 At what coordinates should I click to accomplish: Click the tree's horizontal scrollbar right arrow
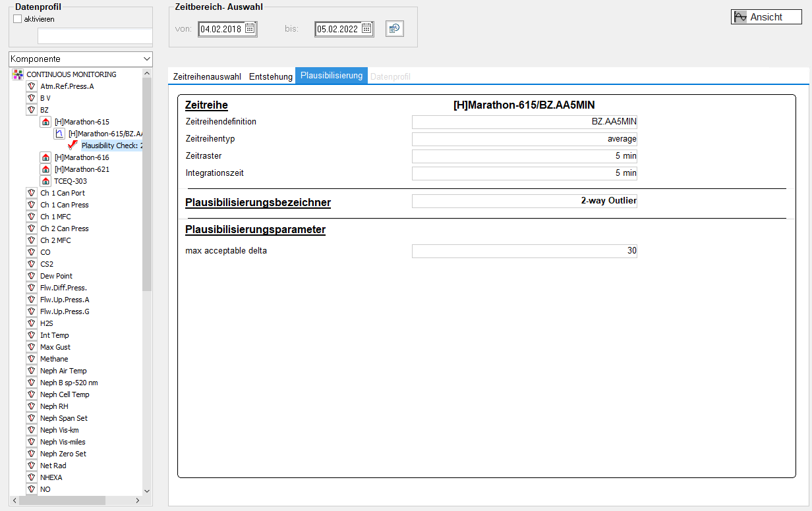click(137, 500)
